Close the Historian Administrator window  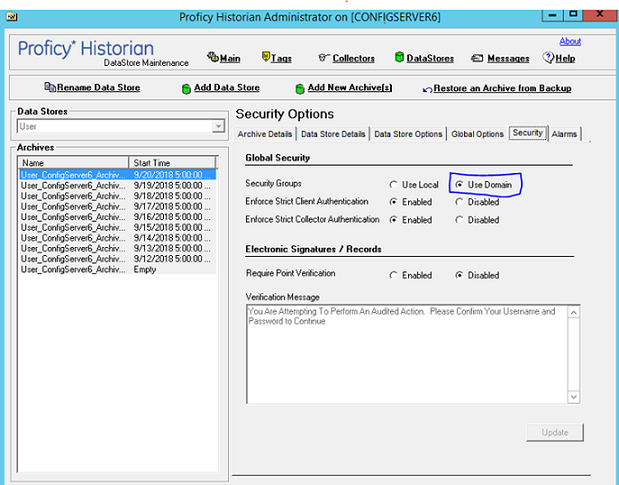(x=600, y=15)
